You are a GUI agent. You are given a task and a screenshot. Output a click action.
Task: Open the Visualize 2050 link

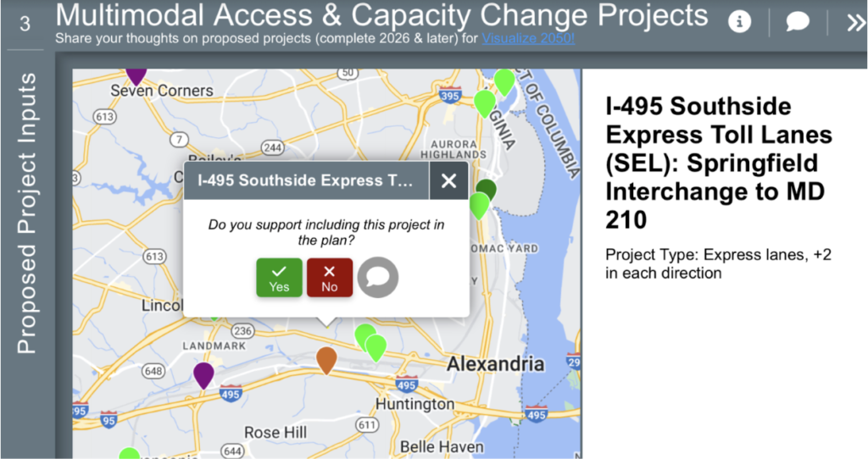(x=528, y=39)
